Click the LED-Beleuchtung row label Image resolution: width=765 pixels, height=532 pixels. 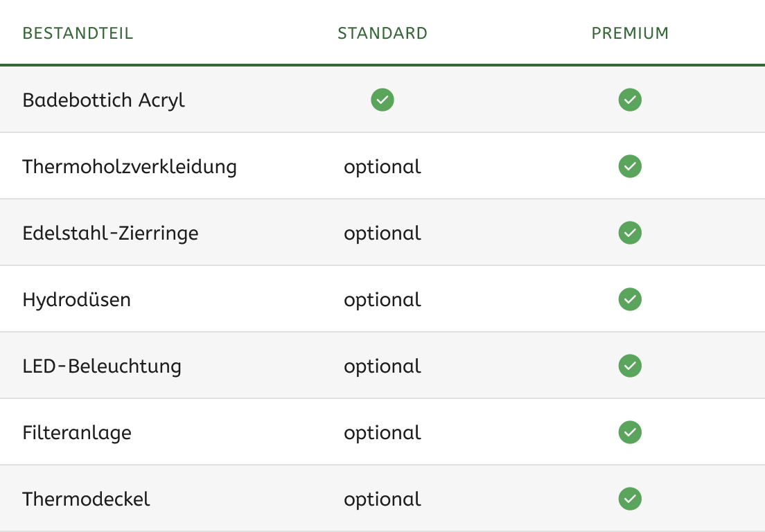(x=102, y=366)
